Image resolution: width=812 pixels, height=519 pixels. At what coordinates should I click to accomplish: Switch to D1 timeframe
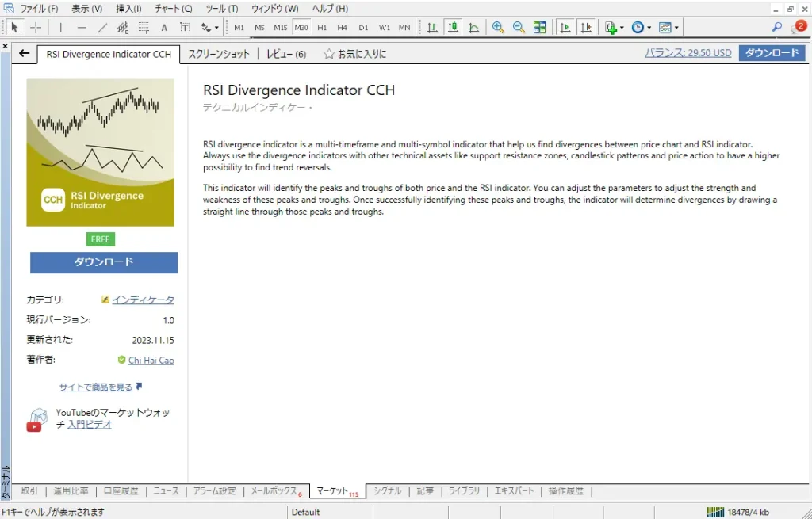point(363,28)
